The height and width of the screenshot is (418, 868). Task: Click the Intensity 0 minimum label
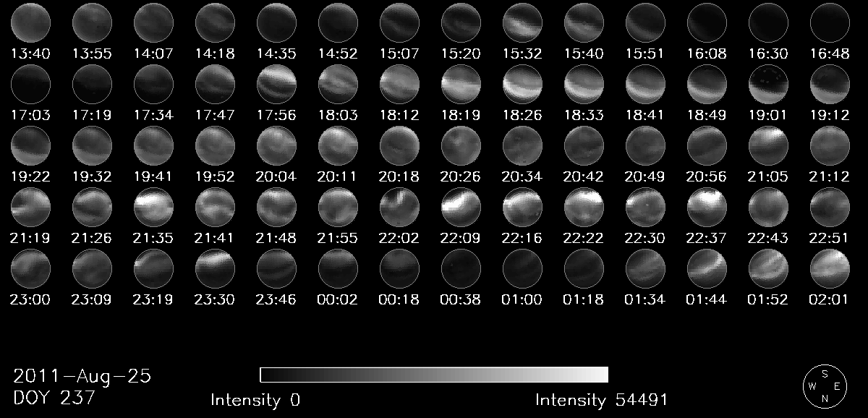pyautogui.click(x=255, y=400)
